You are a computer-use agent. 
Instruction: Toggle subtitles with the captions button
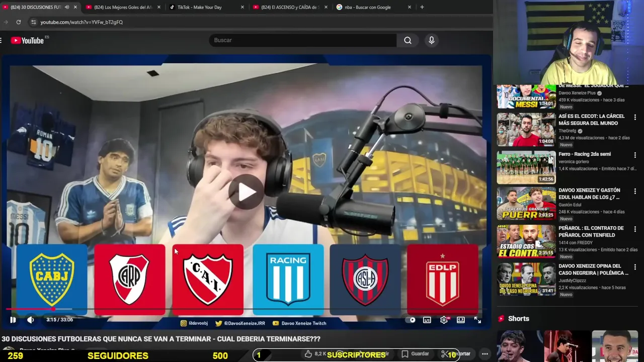pos(427,320)
